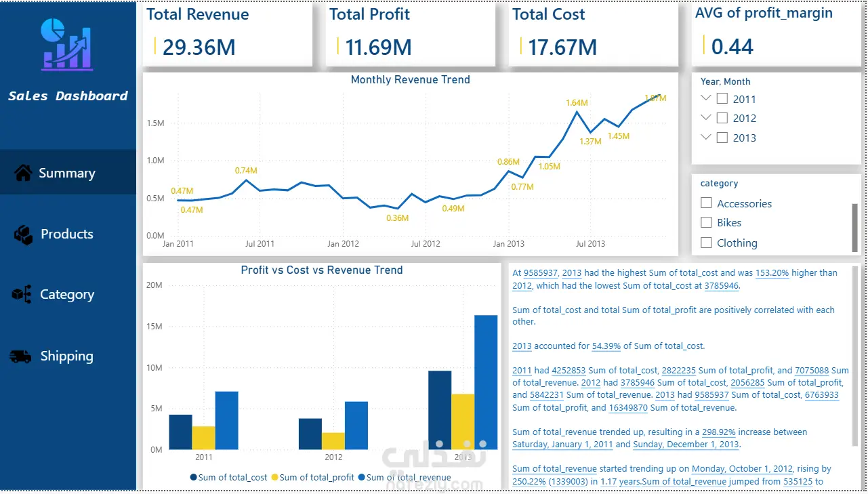Click the 0.74M data label

click(x=247, y=171)
